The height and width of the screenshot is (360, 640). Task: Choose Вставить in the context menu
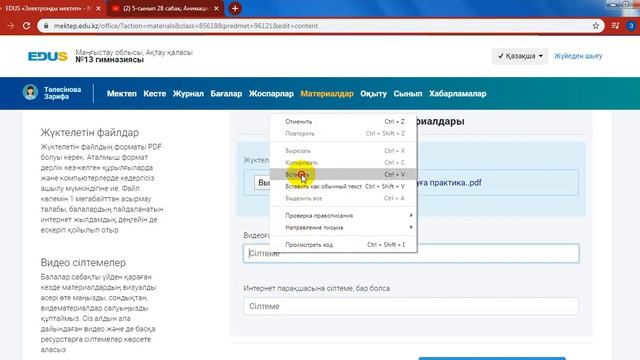pos(343,174)
